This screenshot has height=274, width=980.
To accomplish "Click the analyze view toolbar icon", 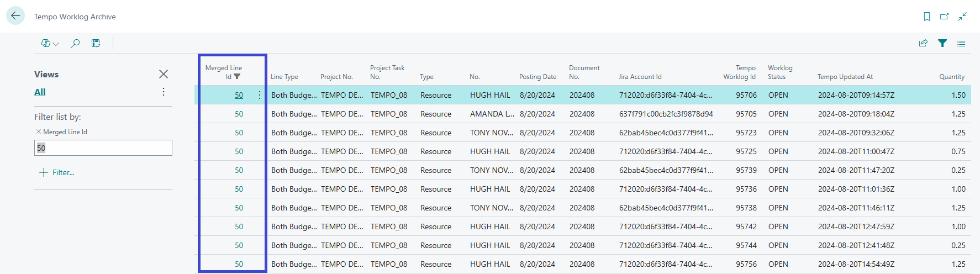I will point(96,43).
